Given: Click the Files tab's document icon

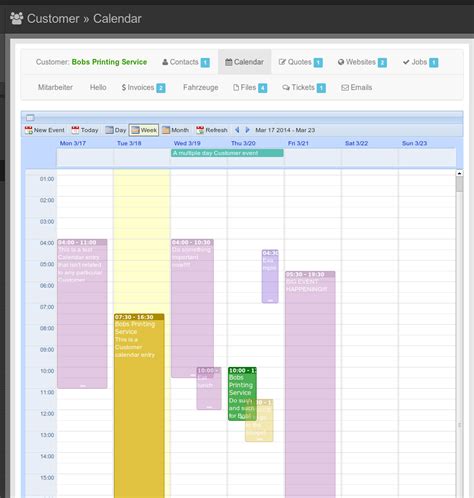Looking at the screenshot, I should [x=236, y=87].
